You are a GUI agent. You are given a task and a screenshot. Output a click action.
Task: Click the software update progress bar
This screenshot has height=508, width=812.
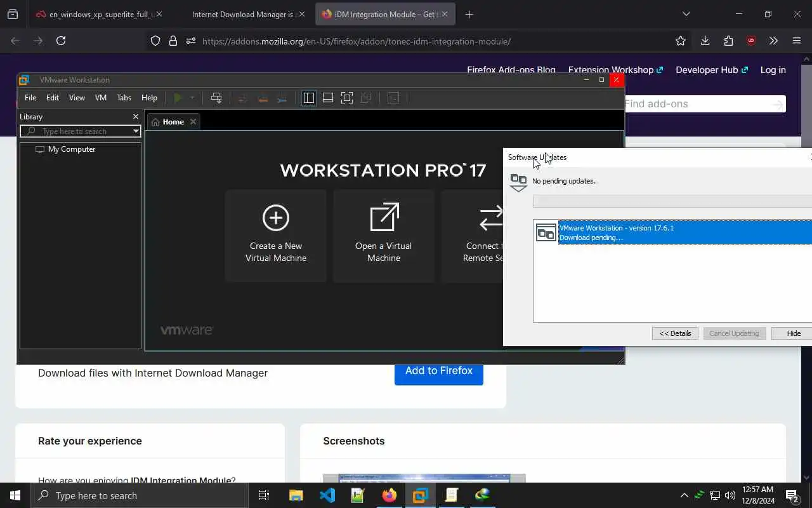click(672, 202)
